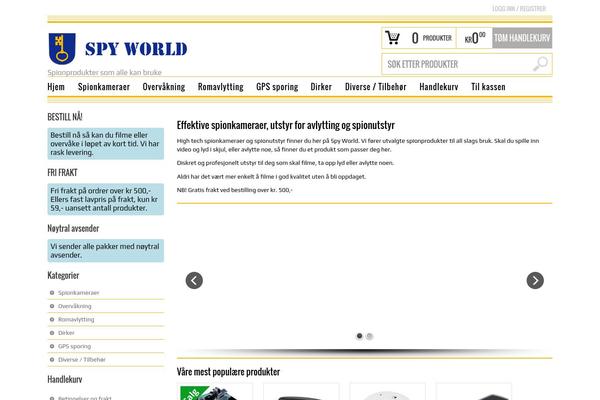Open GPS sporing in the main menu
Viewport: 600px width, 400px height.
[277, 87]
